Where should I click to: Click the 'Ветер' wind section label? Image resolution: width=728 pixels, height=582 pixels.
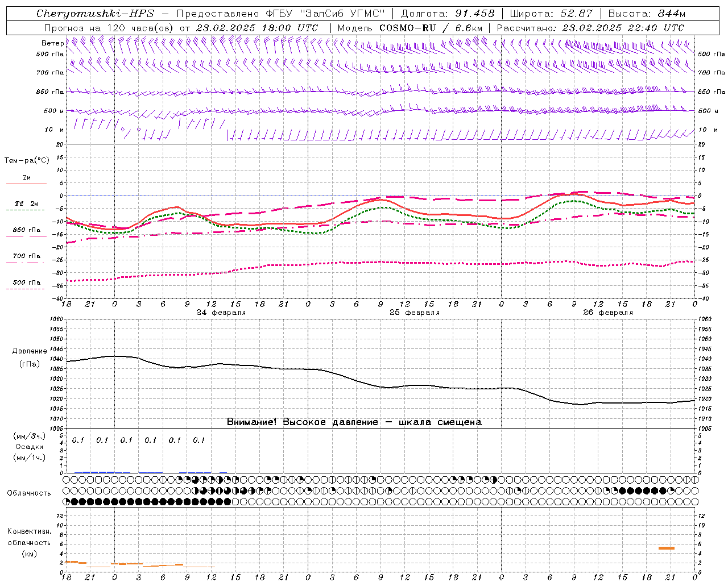point(53,43)
